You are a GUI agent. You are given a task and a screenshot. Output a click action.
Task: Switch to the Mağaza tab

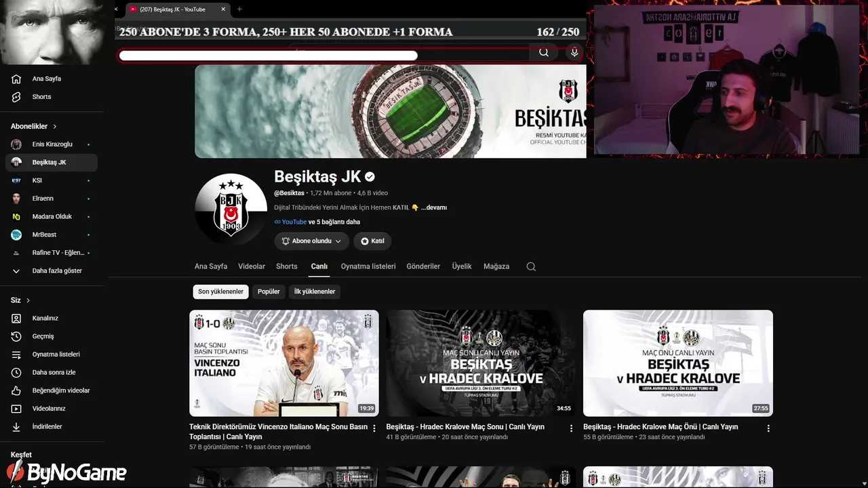(496, 266)
